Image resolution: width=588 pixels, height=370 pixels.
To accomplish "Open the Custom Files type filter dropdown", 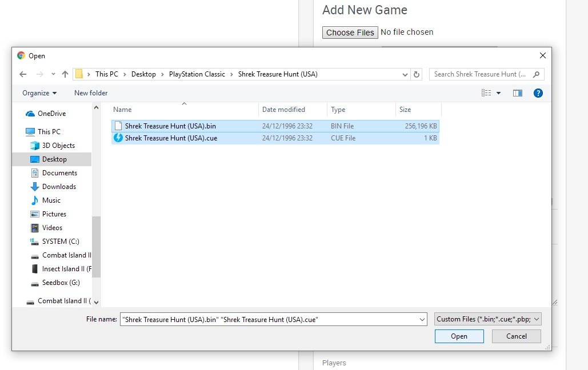I will [x=488, y=319].
